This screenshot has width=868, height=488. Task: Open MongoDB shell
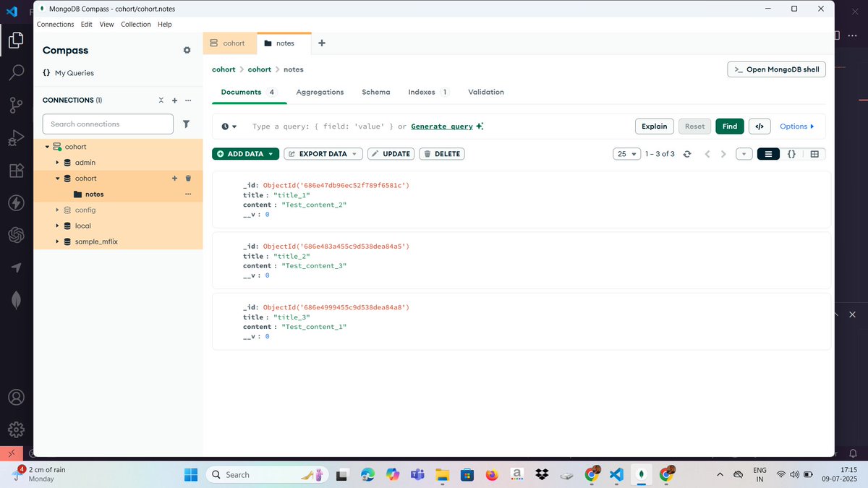click(776, 69)
